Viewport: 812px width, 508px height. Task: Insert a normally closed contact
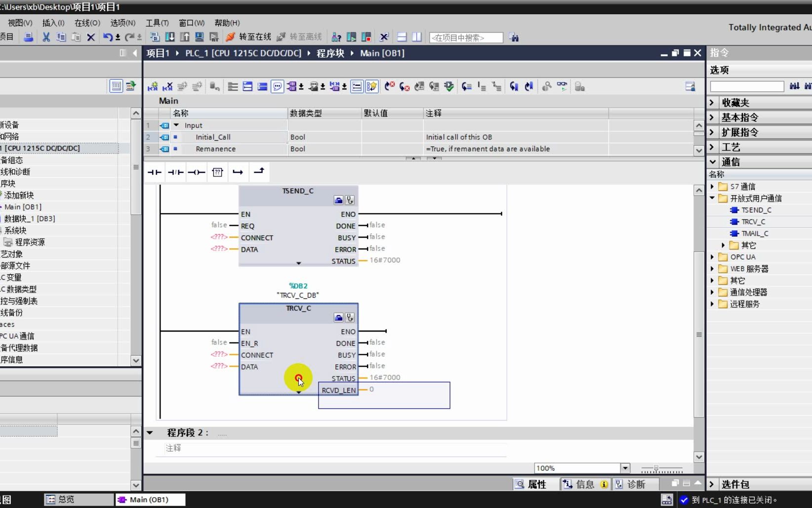click(x=175, y=172)
